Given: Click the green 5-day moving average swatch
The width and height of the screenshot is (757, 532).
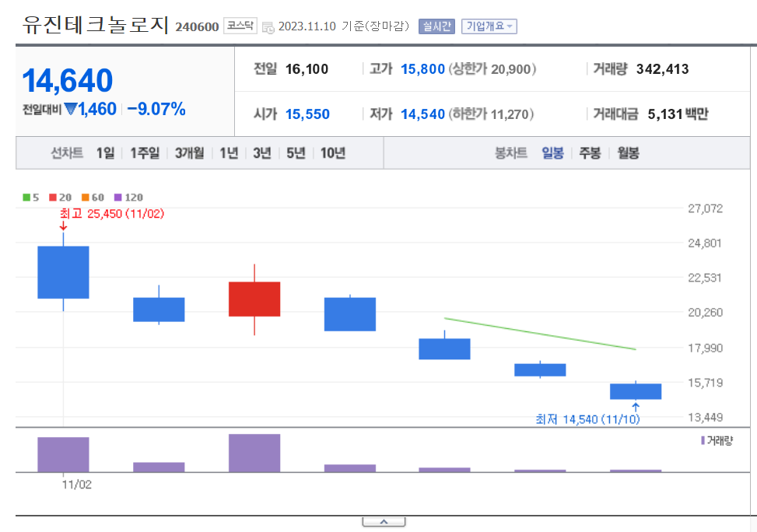Looking at the screenshot, I should pyautogui.click(x=26, y=197).
